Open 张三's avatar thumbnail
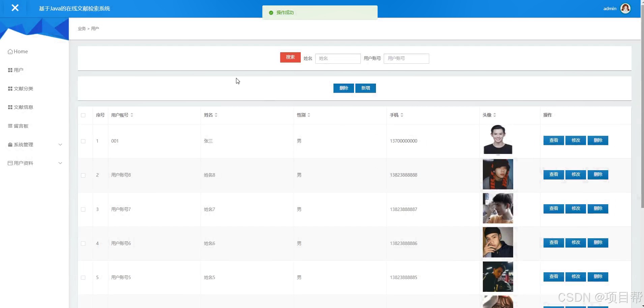 (x=498, y=140)
